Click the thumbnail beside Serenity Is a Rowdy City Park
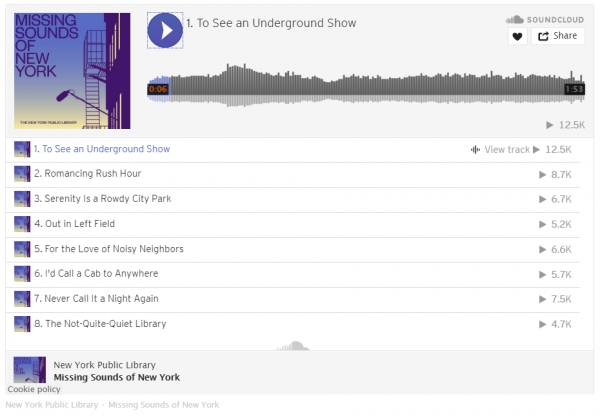Screen dimensions: 600x416 [22, 199]
